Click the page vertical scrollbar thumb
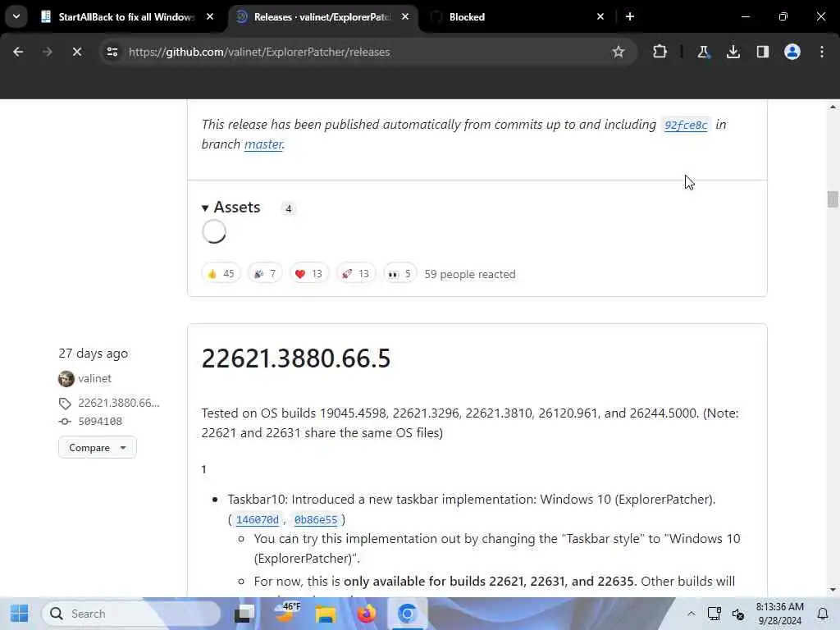The image size is (840, 630). 833,199
